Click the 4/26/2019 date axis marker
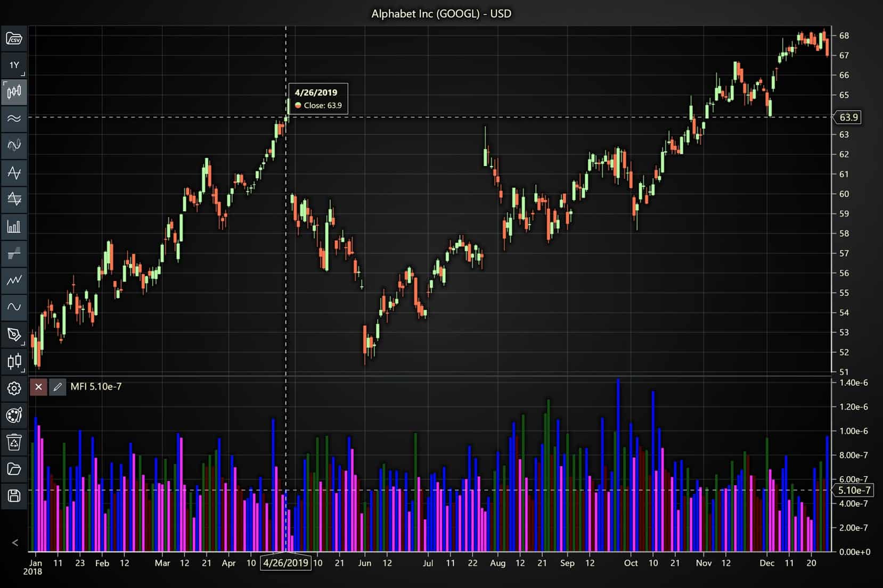 tap(285, 562)
